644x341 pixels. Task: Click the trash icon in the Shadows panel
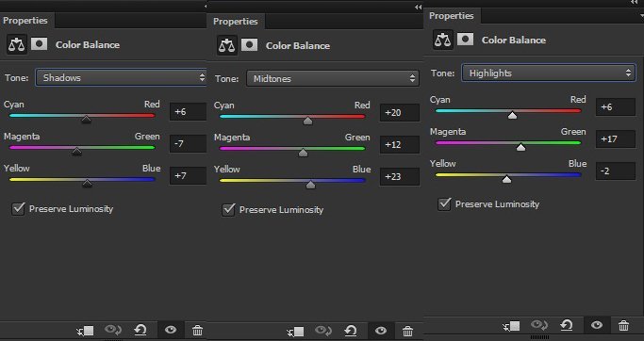tap(197, 330)
